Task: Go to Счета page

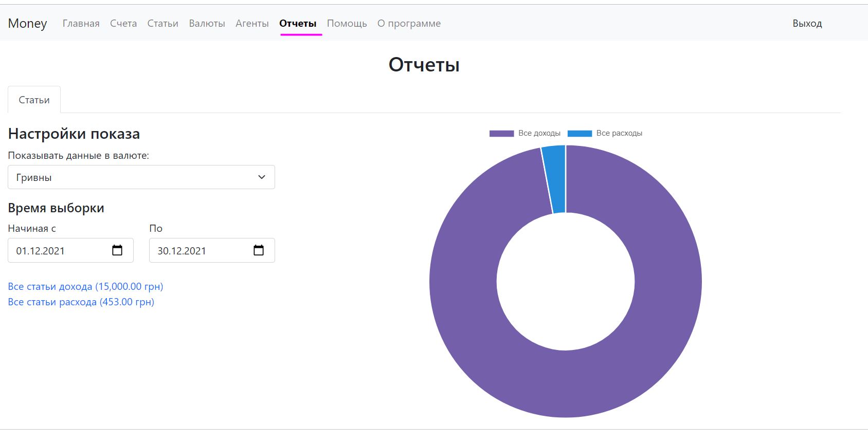Action: [123, 24]
